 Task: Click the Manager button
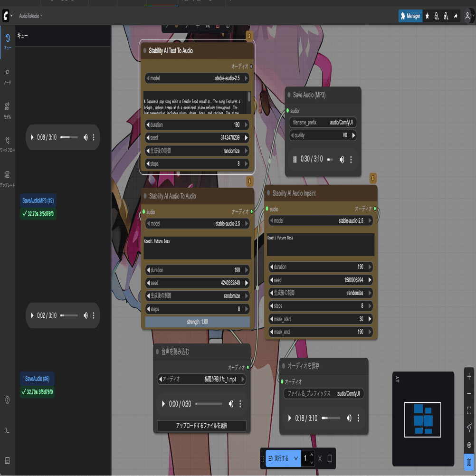(x=410, y=16)
